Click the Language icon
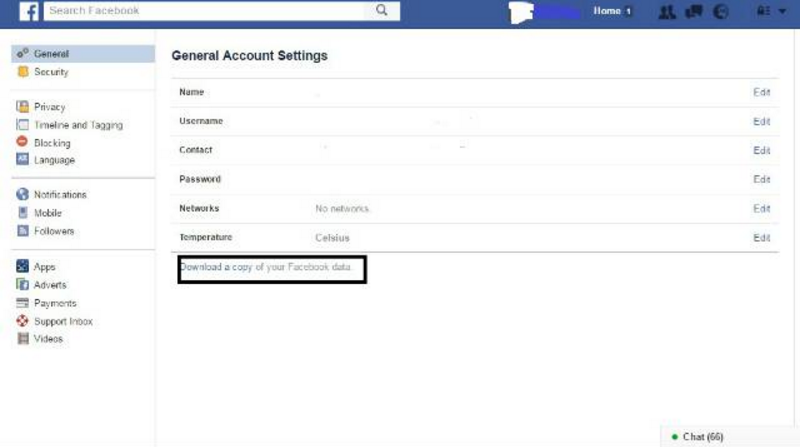Screen dimensions: 800x447 (x=22, y=159)
